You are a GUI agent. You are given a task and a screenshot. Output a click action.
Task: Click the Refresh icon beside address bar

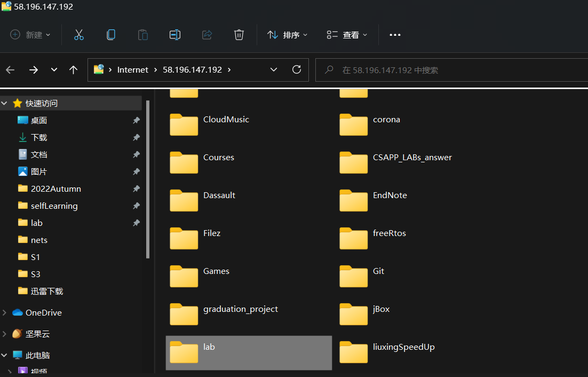[297, 69]
